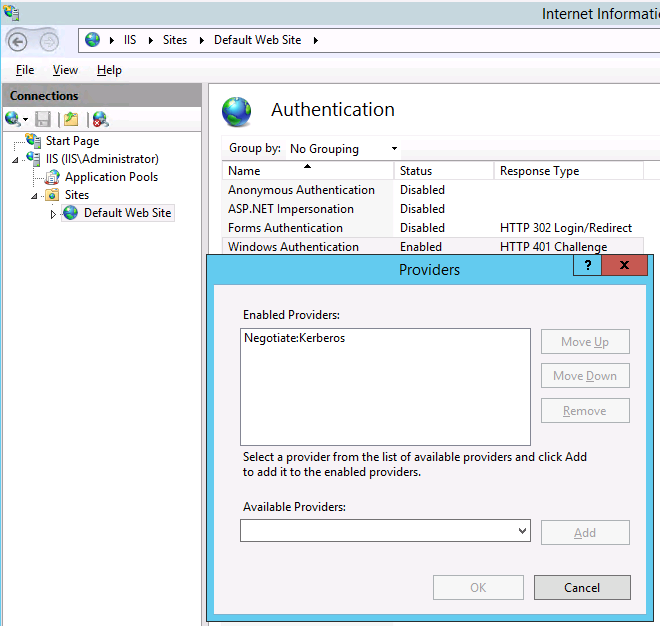Click the large Authentication globe icon
The height and width of the screenshot is (626, 660).
click(x=237, y=112)
